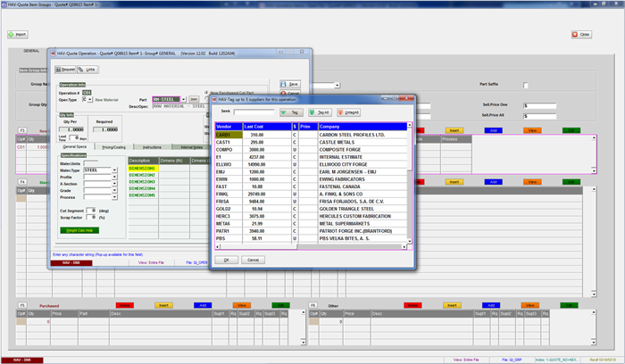Image resolution: width=625 pixels, height=364 pixels.
Task: Select vendor row CAST1
Action: 311,142
